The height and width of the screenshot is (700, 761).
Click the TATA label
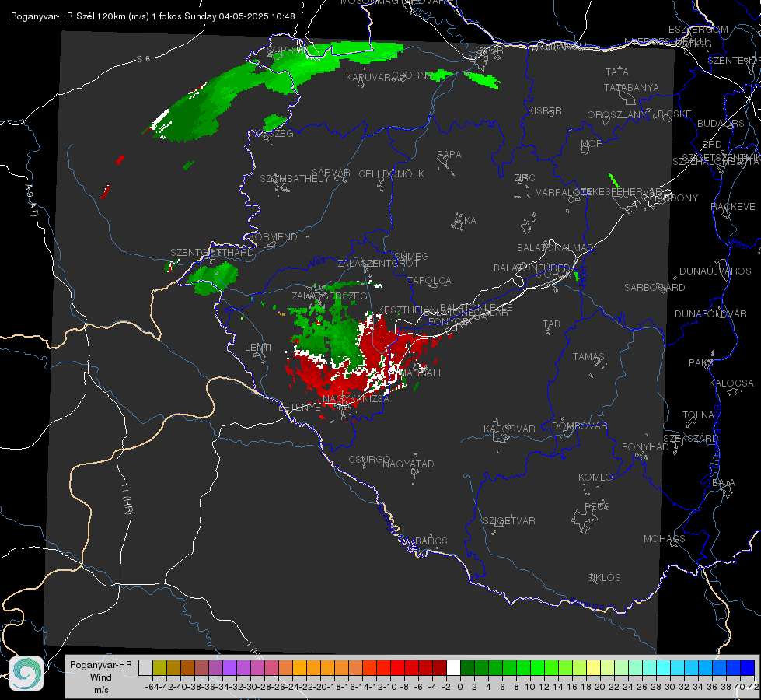click(617, 72)
